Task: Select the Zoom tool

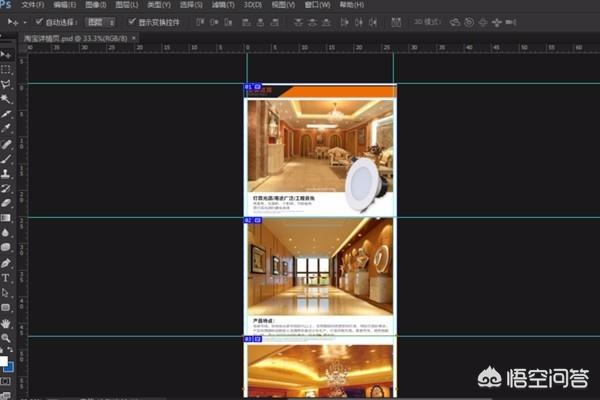Action: pyautogui.click(x=6, y=338)
